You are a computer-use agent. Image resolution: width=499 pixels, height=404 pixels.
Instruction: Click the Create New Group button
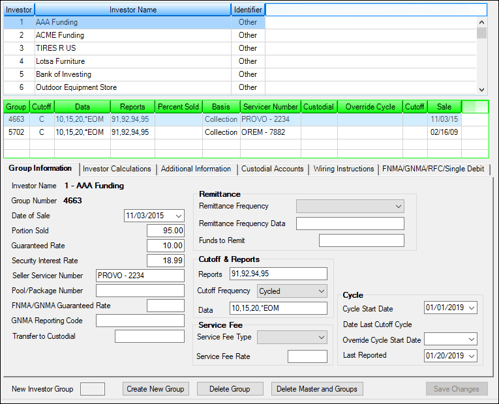[x=155, y=389]
